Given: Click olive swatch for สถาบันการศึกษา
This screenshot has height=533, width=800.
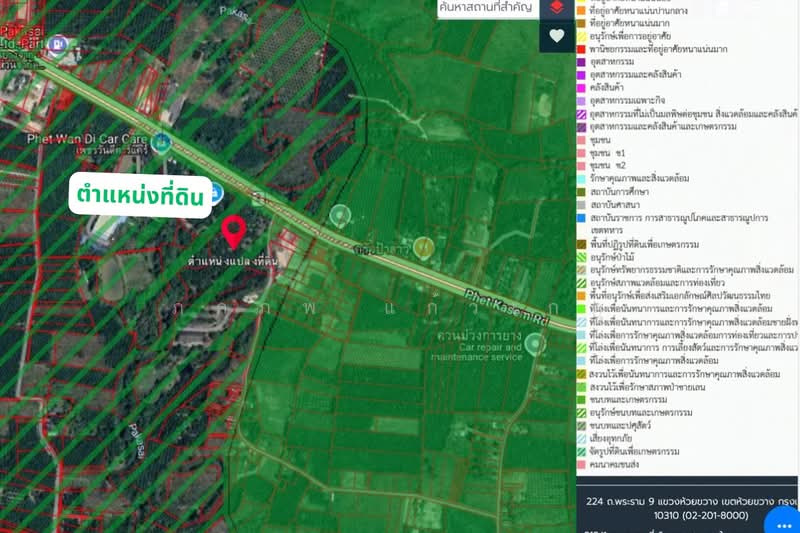Looking at the screenshot, I should (581, 192).
